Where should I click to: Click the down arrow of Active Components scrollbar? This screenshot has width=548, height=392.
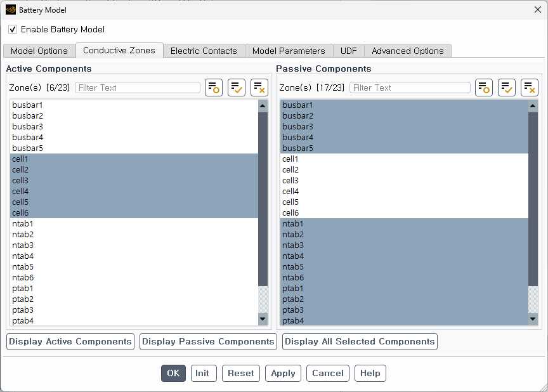(263, 318)
